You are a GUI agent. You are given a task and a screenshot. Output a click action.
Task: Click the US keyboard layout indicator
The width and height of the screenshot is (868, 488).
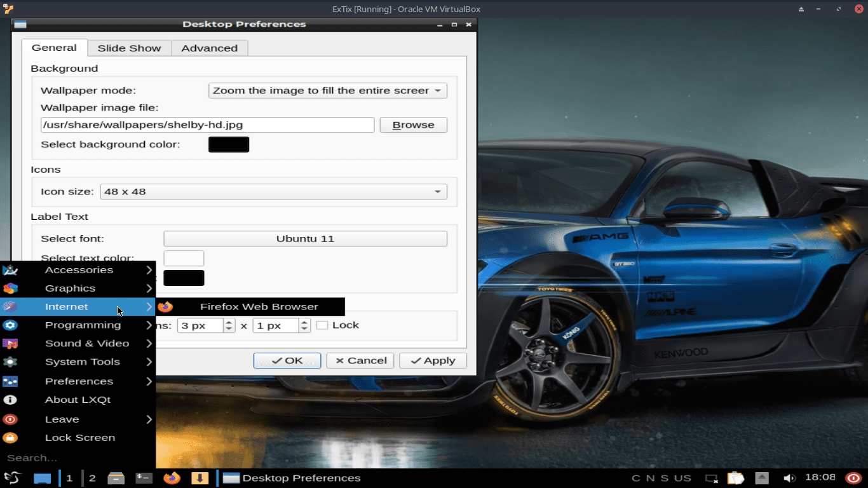682,478
